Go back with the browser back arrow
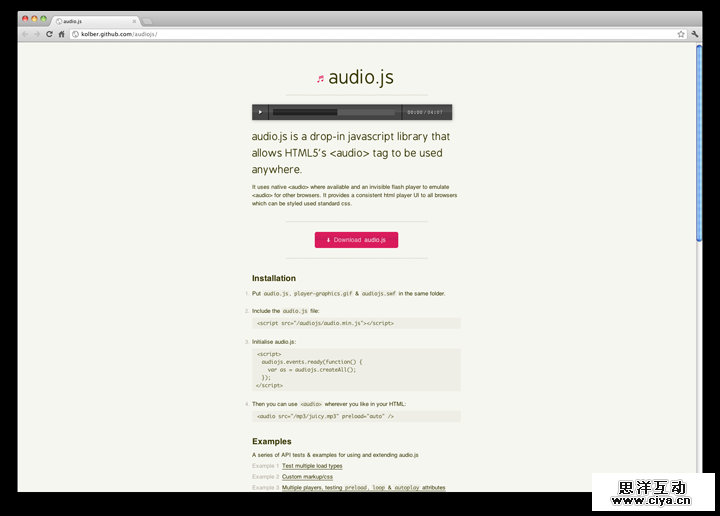720x516 pixels. 25,34
